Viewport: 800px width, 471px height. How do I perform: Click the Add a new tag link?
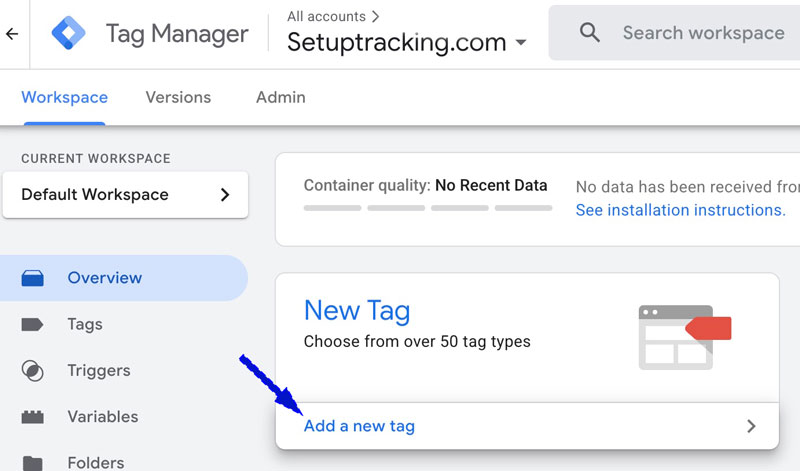pyautogui.click(x=359, y=426)
